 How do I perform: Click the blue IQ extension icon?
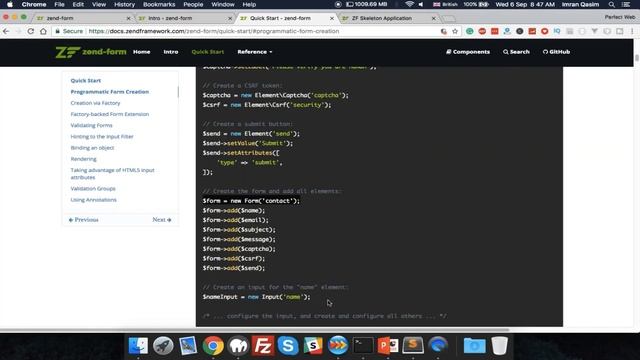[x=557, y=31]
